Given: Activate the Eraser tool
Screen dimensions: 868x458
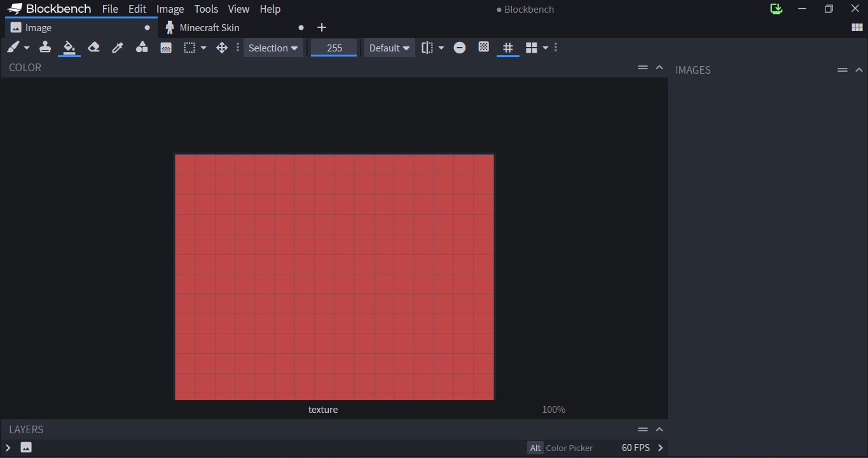Looking at the screenshot, I should [93, 48].
